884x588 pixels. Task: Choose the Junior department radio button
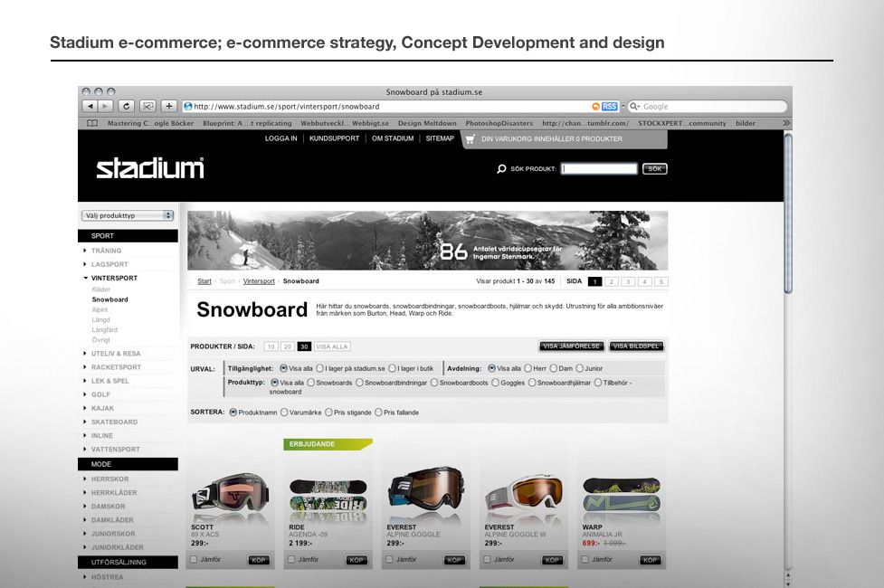tap(580, 368)
